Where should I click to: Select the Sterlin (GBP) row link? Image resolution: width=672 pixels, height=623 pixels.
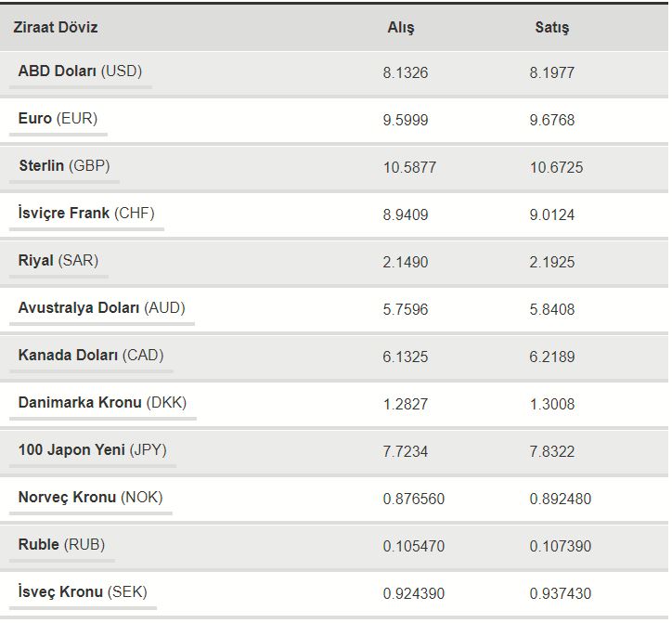pos(64,166)
